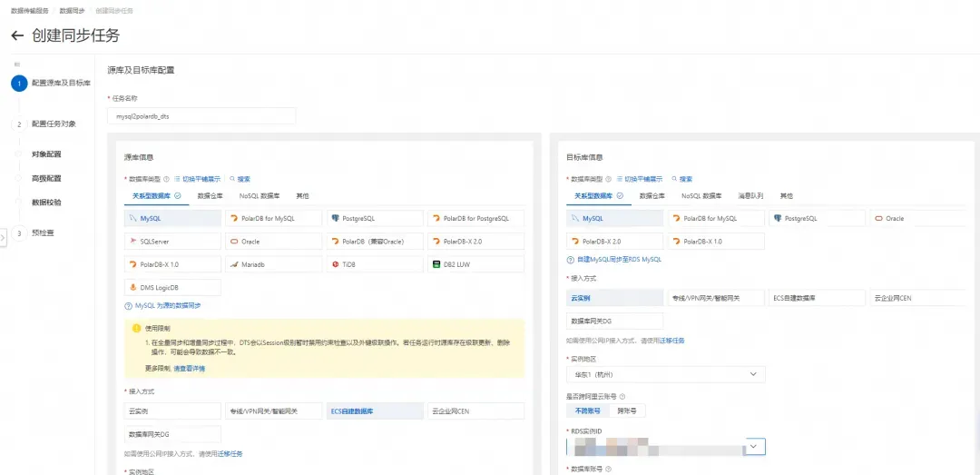Choose PostgreSQL as target database
Image resolution: width=980 pixels, height=475 pixels.
coord(818,218)
